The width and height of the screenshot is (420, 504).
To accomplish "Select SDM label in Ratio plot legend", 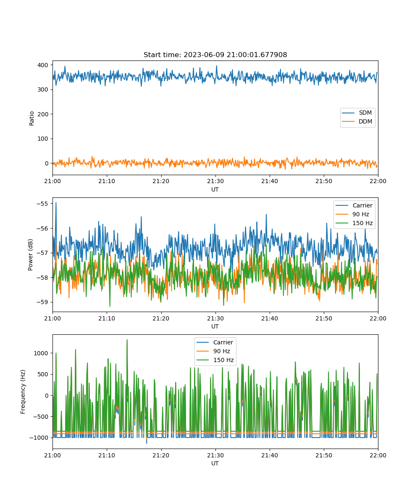I will click(365, 113).
